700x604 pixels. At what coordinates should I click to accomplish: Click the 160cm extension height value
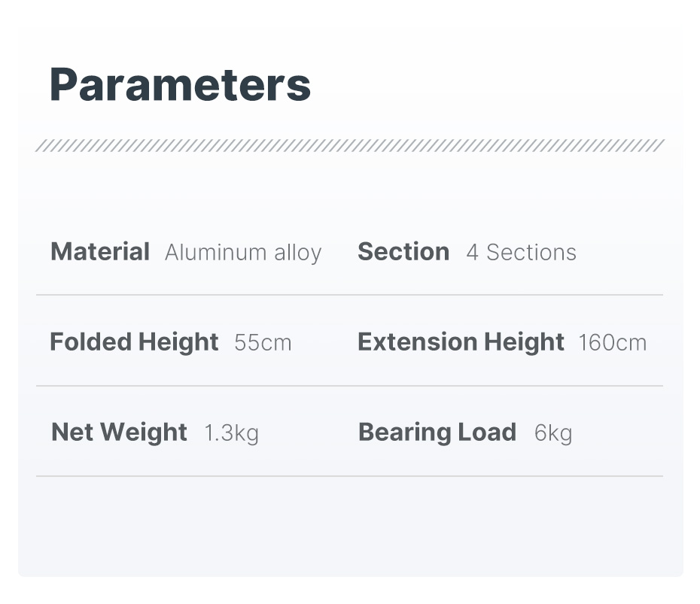pyautogui.click(x=612, y=343)
